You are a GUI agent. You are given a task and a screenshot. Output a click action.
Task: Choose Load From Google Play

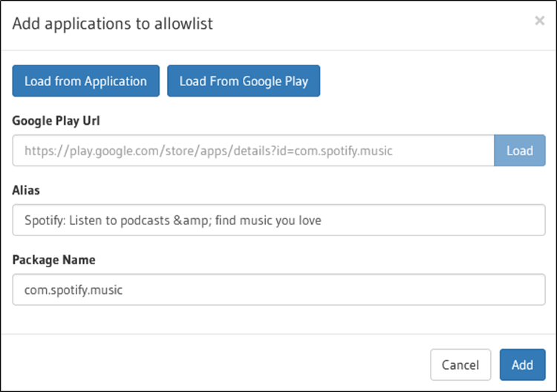pyautogui.click(x=244, y=81)
